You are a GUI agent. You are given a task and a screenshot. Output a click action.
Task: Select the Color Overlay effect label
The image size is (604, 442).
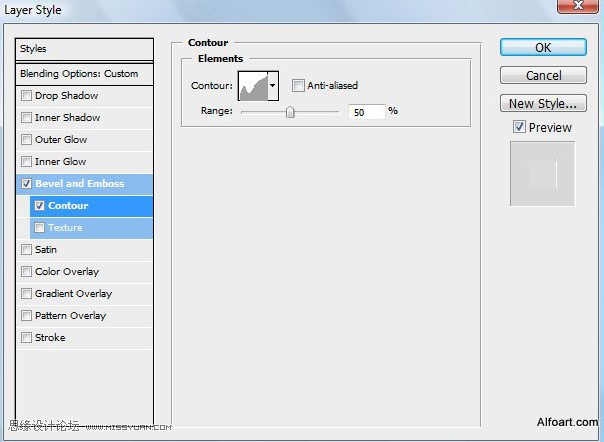(x=67, y=271)
